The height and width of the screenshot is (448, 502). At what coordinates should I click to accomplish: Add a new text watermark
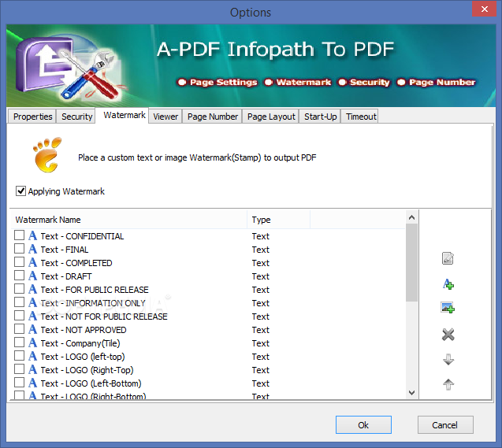448,284
